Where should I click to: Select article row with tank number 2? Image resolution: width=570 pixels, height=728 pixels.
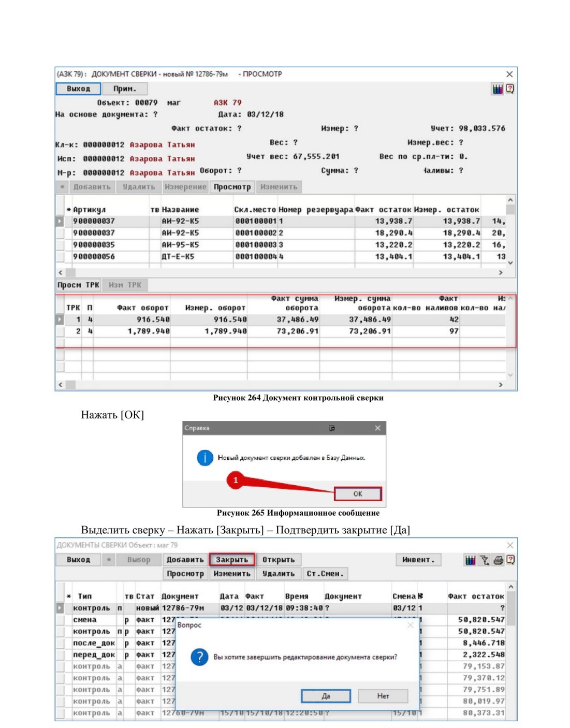click(281, 233)
